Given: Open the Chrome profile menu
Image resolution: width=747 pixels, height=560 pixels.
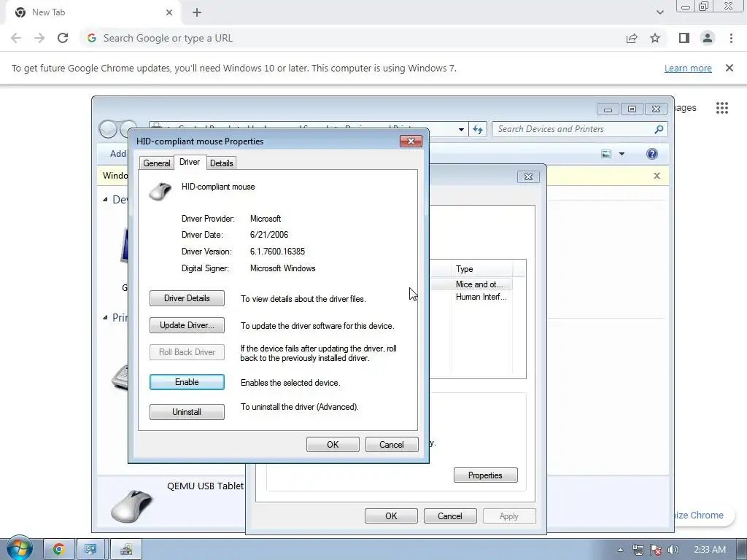Looking at the screenshot, I should (708, 38).
